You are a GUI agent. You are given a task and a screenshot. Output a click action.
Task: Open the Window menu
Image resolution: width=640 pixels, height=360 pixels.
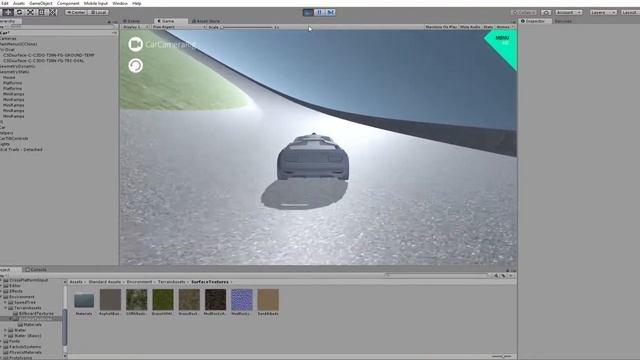[120, 3]
